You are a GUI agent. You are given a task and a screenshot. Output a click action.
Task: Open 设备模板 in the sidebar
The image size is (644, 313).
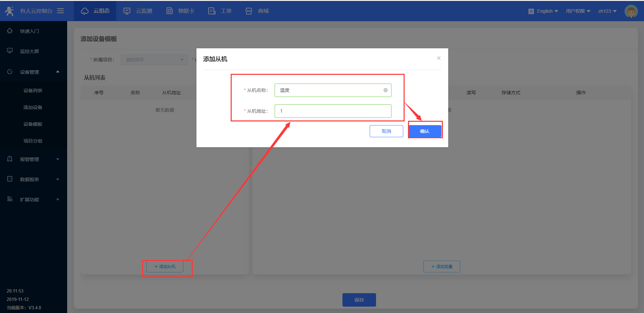pos(33,124)
